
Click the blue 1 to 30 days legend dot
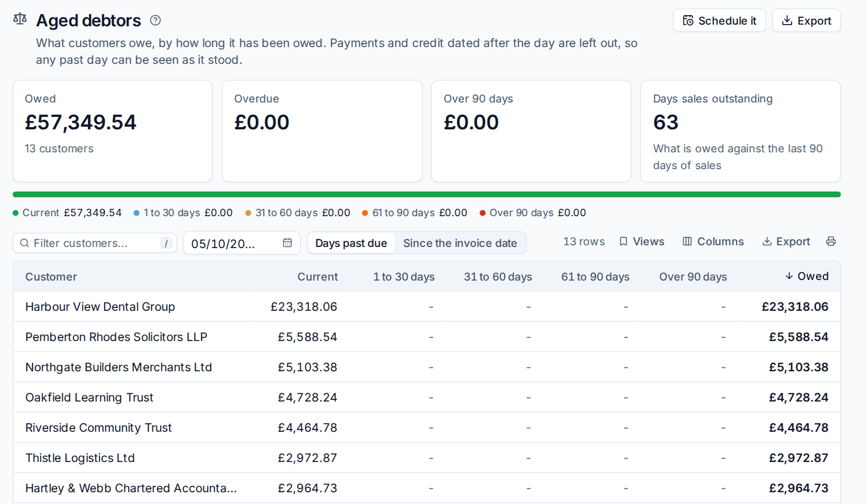coord(137,213)
